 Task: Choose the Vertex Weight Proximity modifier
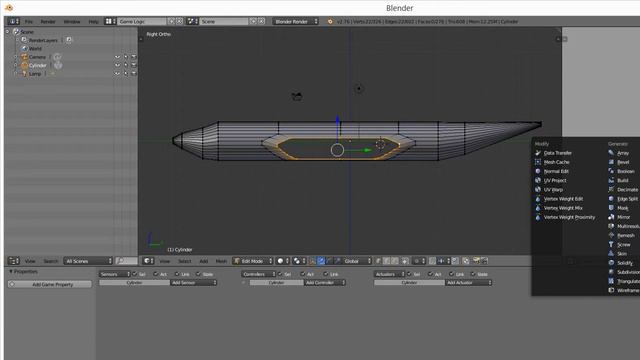(x=569, y=217)
